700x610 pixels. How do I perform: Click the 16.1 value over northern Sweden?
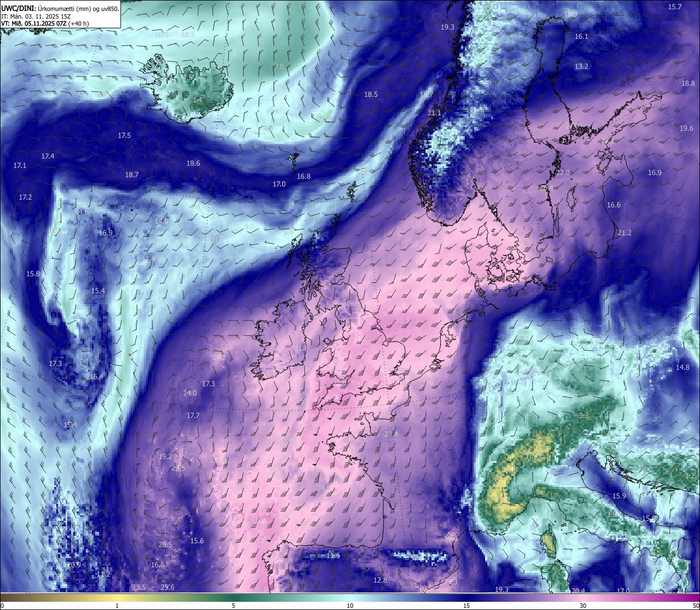tap(581, 37)
